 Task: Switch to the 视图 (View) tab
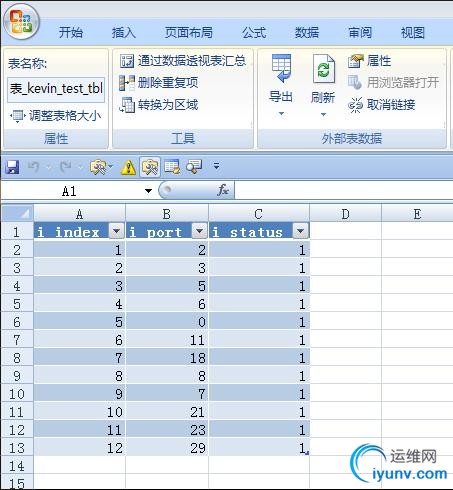pyautogui.click(x=413, y=33)
